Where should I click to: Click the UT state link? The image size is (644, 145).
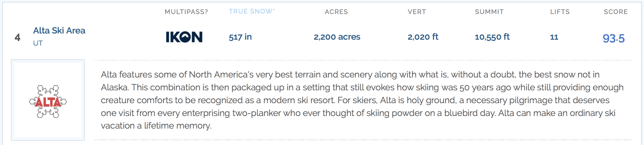tap(38, 43)
